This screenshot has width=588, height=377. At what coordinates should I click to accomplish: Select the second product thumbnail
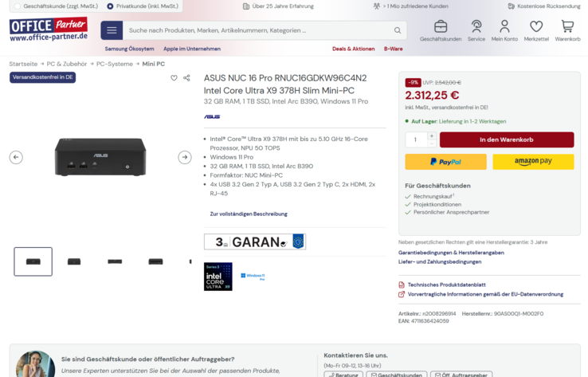point(74,261)
